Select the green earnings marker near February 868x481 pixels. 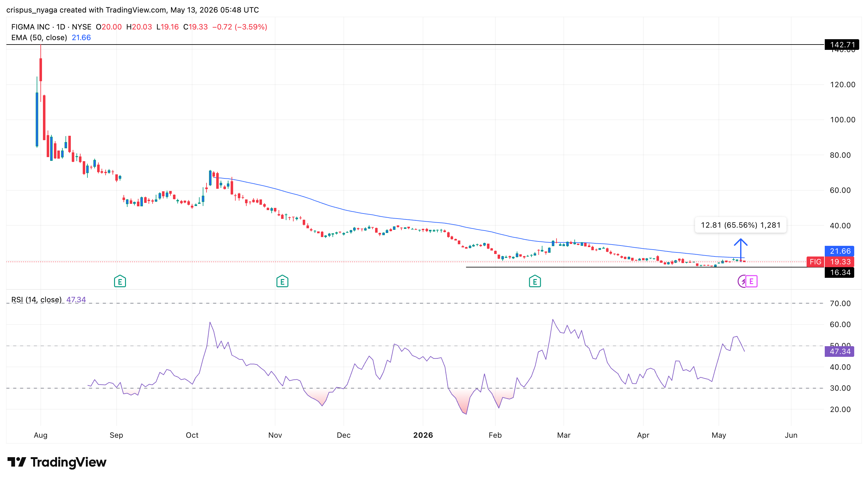tap(535, 281)
